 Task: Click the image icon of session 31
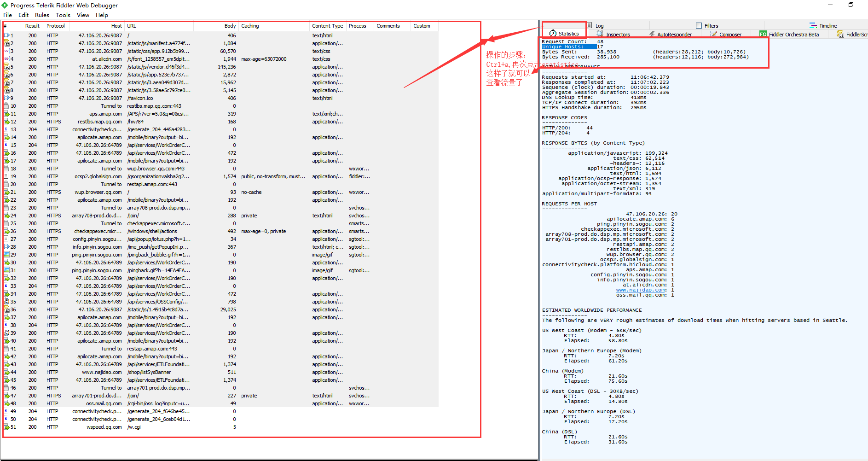6,270
